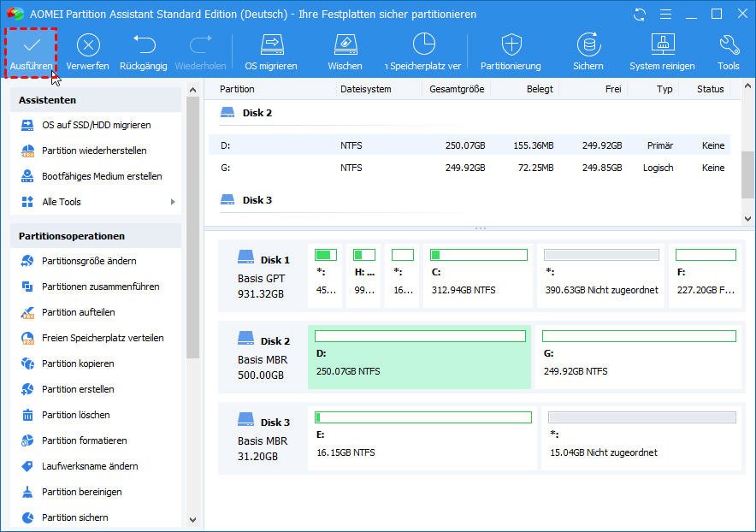This screenshot has width=756, height=532.
Task: Open the Partitionierung toolbar tool
Action: [x=511, y=52]
